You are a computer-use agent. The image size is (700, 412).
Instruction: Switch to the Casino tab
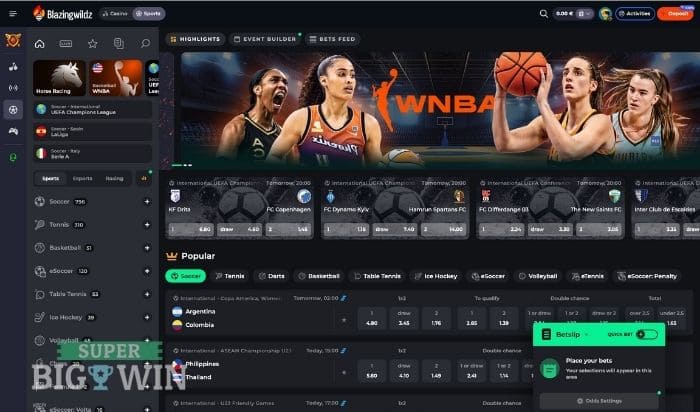(x=115, y=14)
